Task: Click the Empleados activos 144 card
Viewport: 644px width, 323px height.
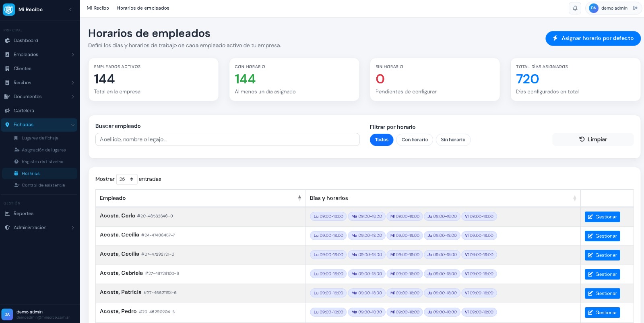Action: click(153, 79)
